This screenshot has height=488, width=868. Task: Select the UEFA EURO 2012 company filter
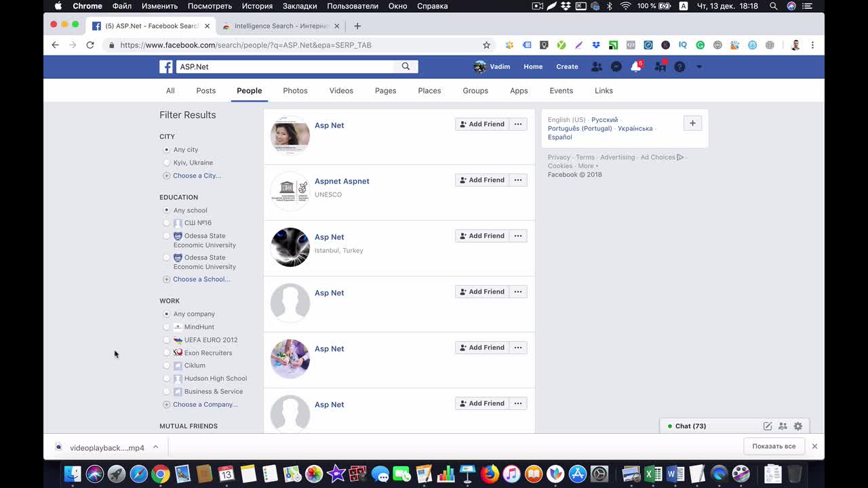point(167,340)
